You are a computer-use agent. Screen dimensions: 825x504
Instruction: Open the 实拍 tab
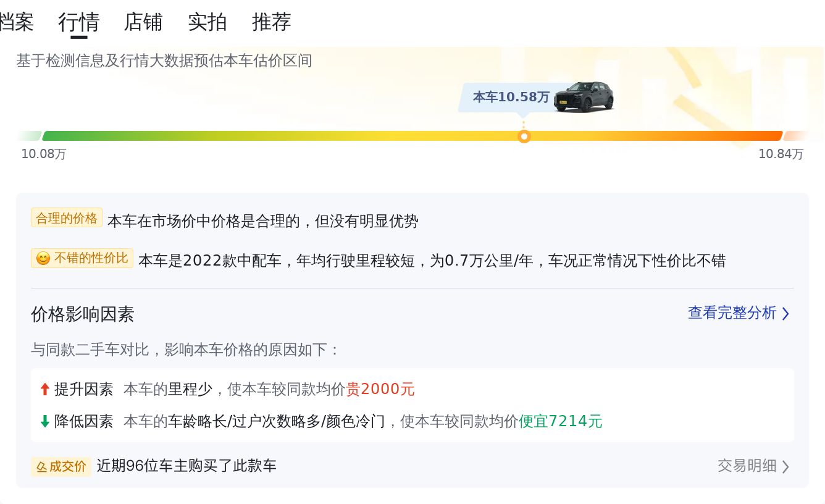(x=207, y=22)
